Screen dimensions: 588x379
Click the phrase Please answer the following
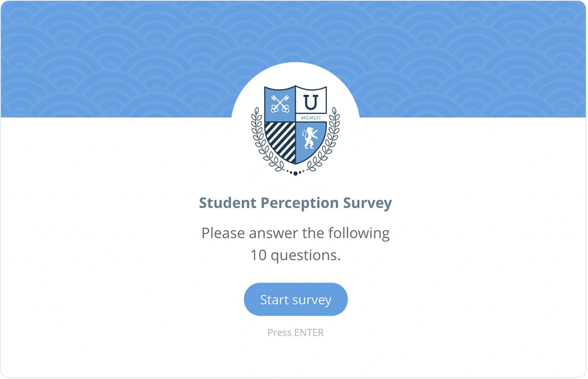click(x=295, y=232)
